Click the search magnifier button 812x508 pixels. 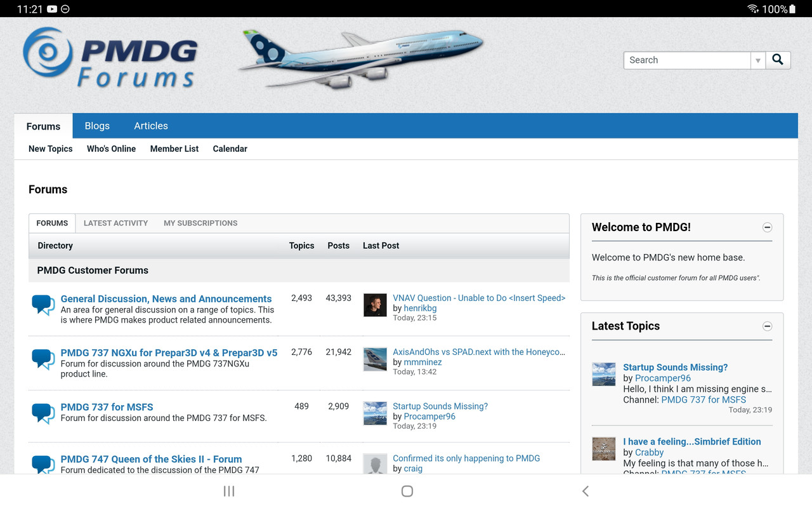pyautogui.click(x=778, y=60)
